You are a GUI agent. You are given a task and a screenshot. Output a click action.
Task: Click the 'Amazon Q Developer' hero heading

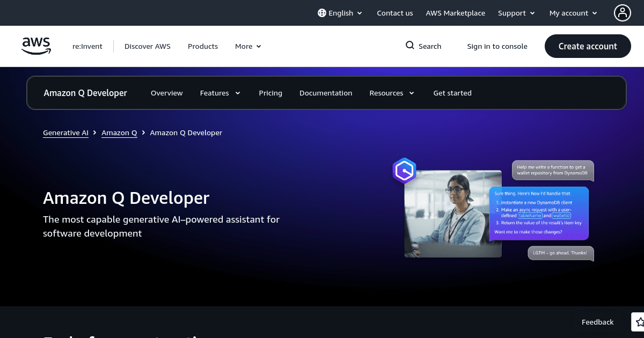coord(126,198)
